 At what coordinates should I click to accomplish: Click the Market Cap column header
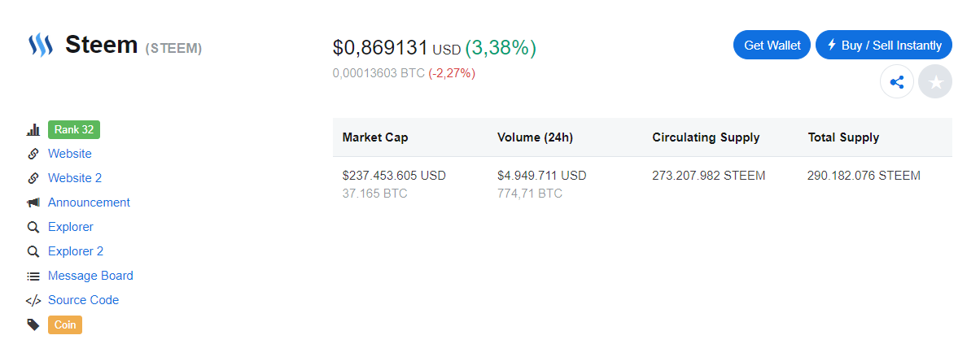pos(375,137)
